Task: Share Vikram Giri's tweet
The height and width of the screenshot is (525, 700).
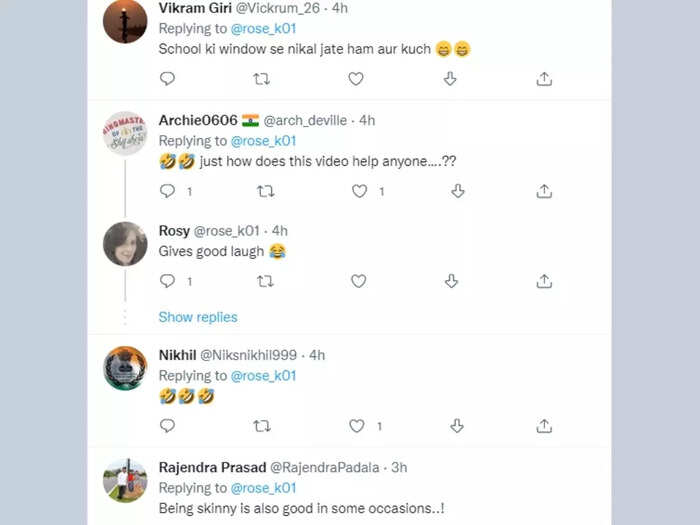Action: [x=544, y=79]
